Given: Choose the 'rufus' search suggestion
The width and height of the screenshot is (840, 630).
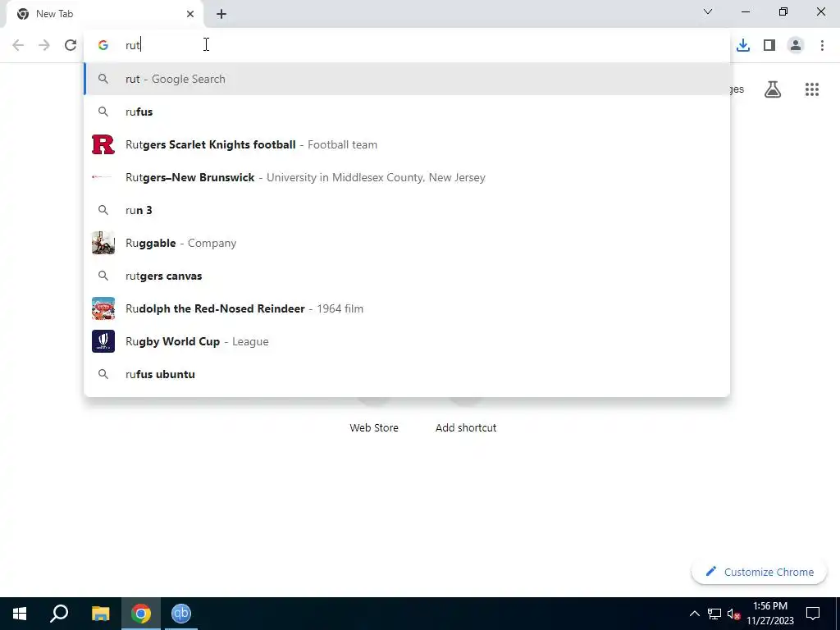Looking at the screenshot, I should click(x=407, y=112).
